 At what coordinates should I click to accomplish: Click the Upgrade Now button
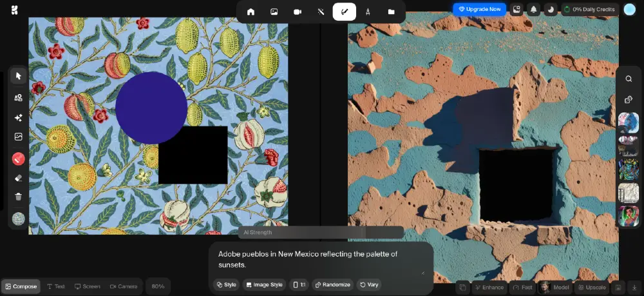(479, 9)
